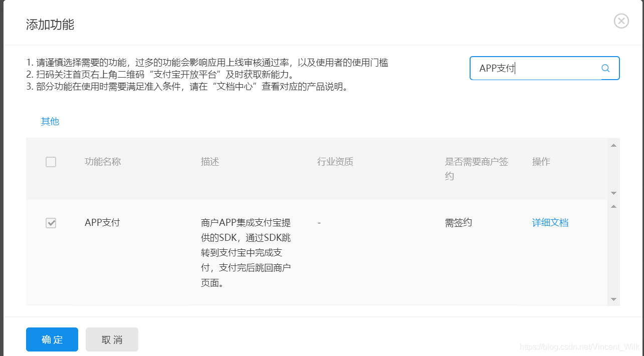This screenshot has width=644, height=356.
Task: Click the 确定 button
Action: tap(52, 339)
